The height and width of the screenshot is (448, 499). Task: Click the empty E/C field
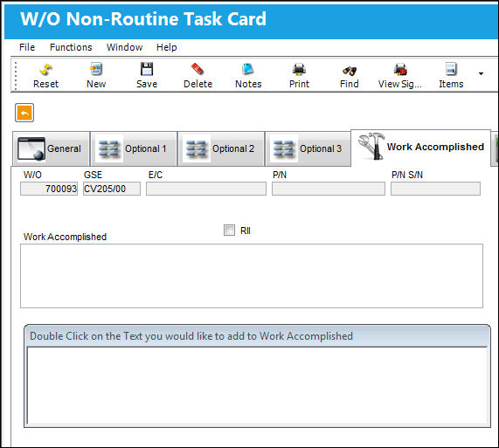tap(206, 189)
